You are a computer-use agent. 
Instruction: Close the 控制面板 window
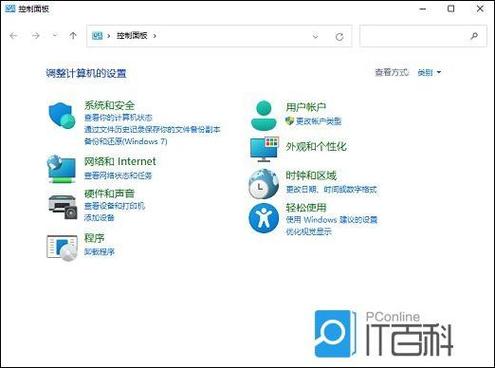480,9
